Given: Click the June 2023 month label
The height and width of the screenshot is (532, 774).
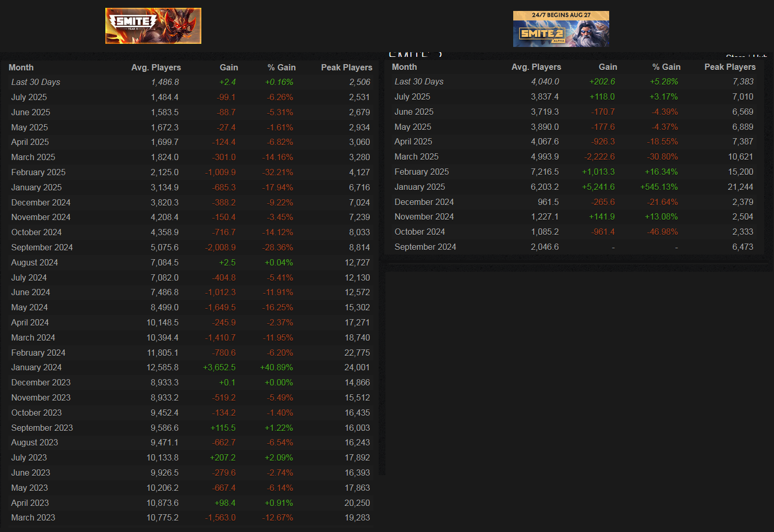Looking at the screenshot, I should pos(31,473).
